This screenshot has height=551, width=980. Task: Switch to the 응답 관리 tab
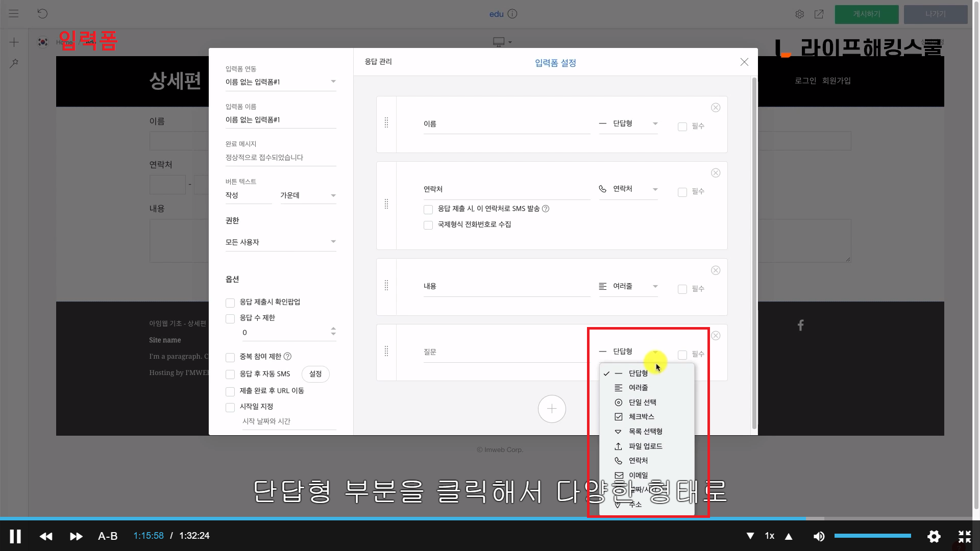pyautogui.click(x=378, y=62)
